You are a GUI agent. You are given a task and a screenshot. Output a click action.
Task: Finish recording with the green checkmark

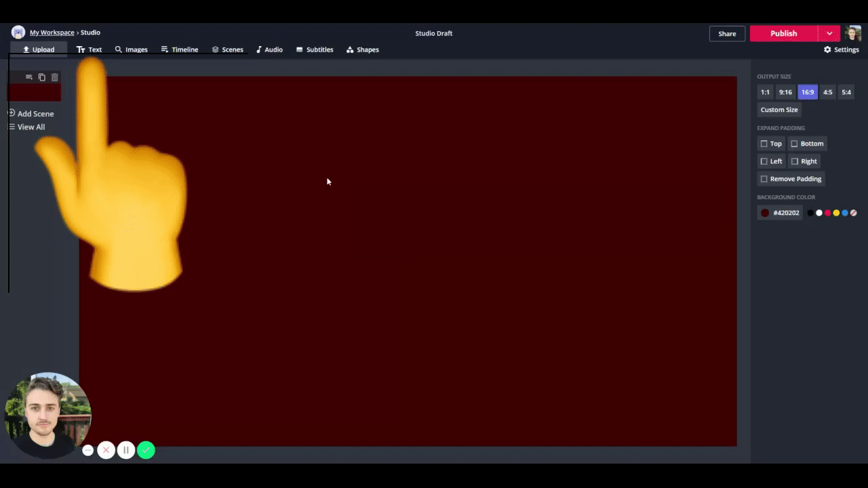[x=146, y=450]
